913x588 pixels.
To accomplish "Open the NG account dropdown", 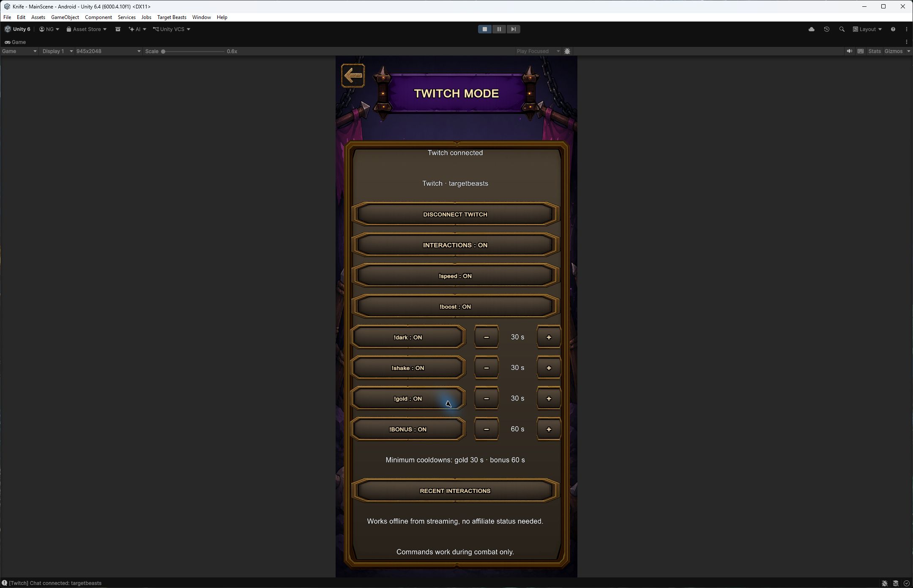I will coord(49,29).
